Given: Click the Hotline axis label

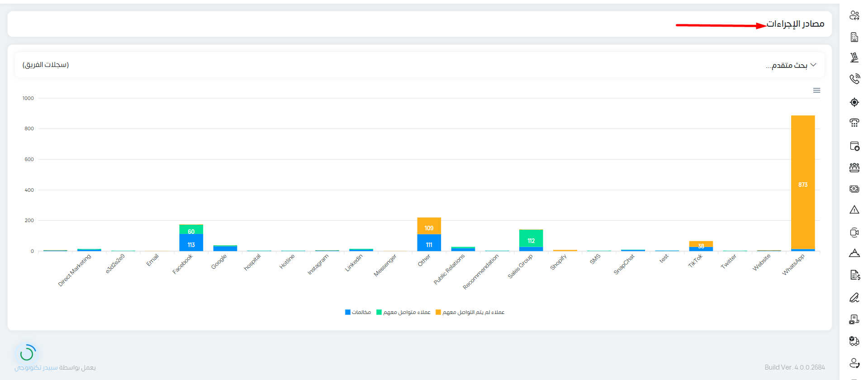Looking at the screenshot, I should tap(287, 261).
